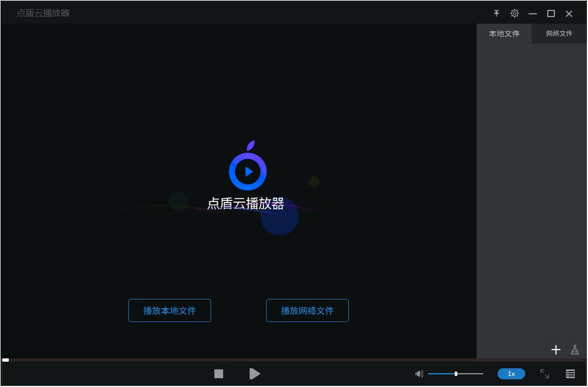The image size is (588, 387).
Task: Click the 点盾云播放器 title text
Action: click(43, 13)
